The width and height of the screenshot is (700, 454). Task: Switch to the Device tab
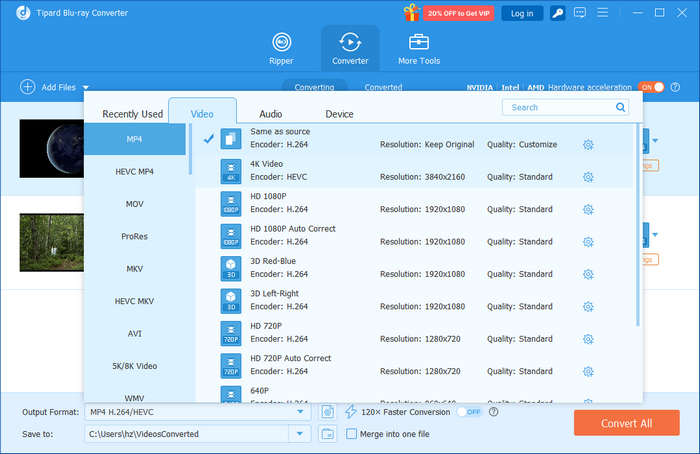pyautogui.click(x=339, y=114)
